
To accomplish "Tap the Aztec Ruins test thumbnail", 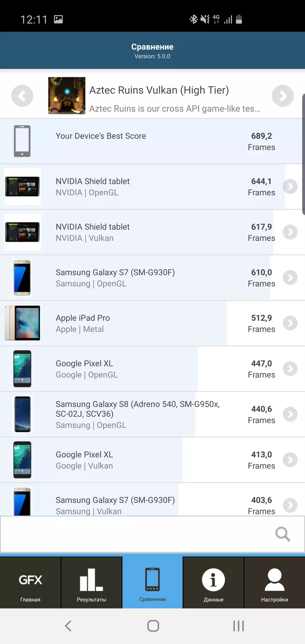I will (67, 95).
